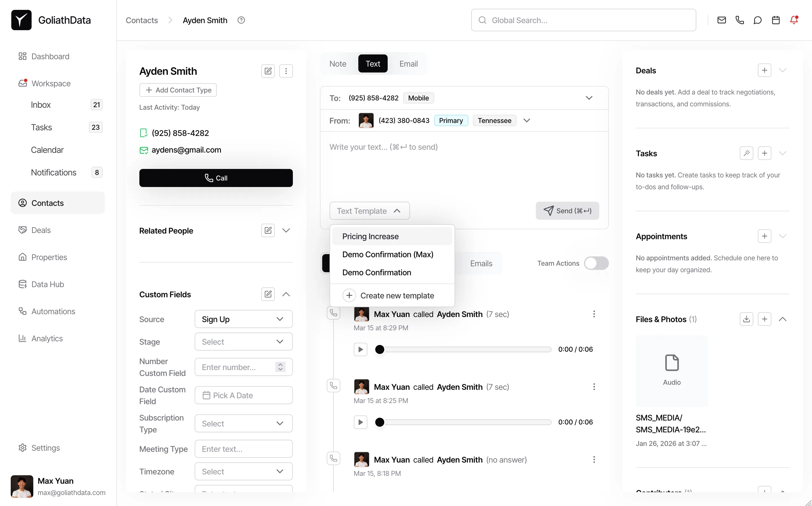Select the Pricing Increase template

point(370,236)
